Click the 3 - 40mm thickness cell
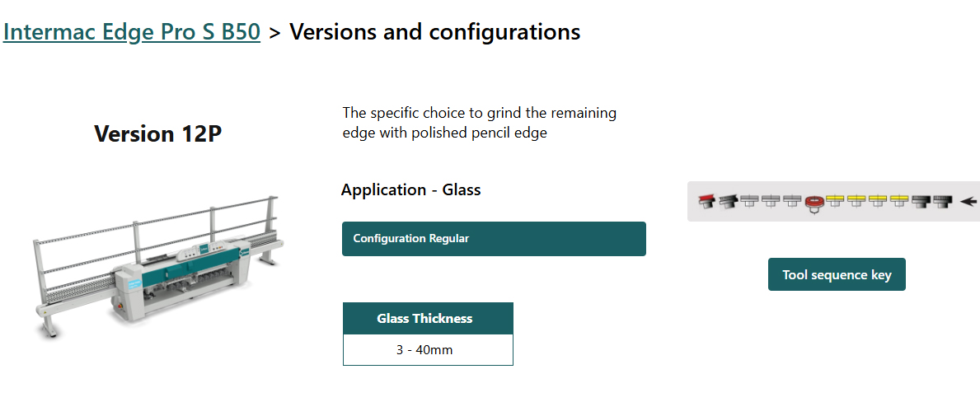980x416 pixels. [x=428, y=350]
